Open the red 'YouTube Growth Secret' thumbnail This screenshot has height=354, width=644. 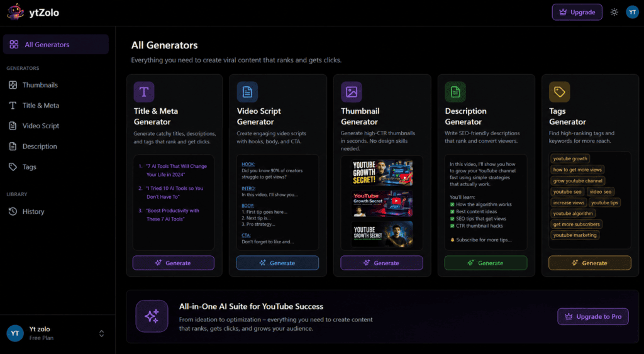(x=382, y=203)
